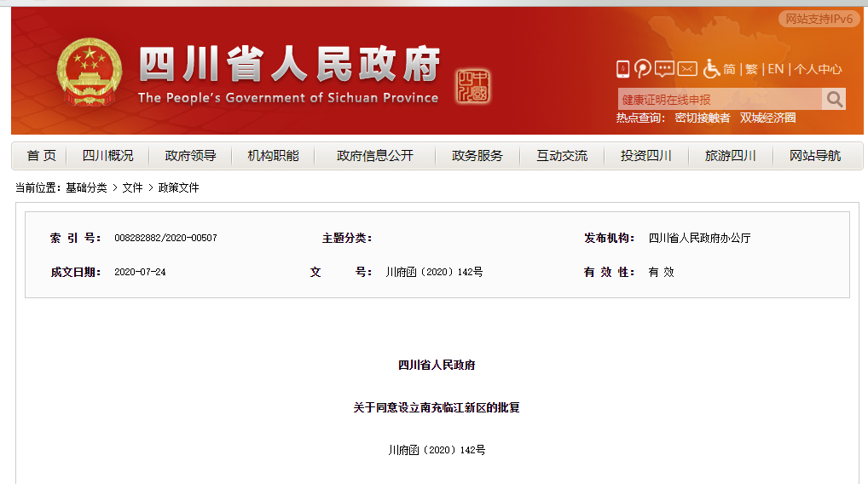Open 政务服务 navigation menu
Screen dimensions: 868x484
pyautogui.click(x=477, y=156)
